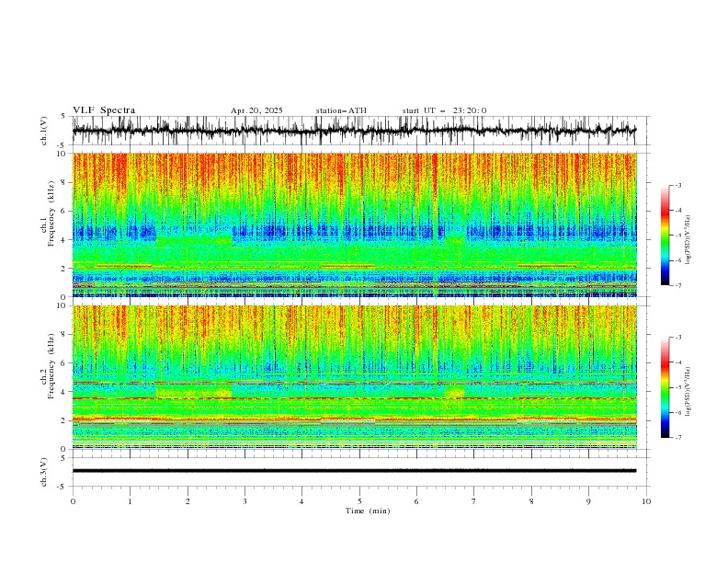This screenshot has width=728, height=563.
Task: Click the time axis tick label '5'
Action: [x=359, y=501]
